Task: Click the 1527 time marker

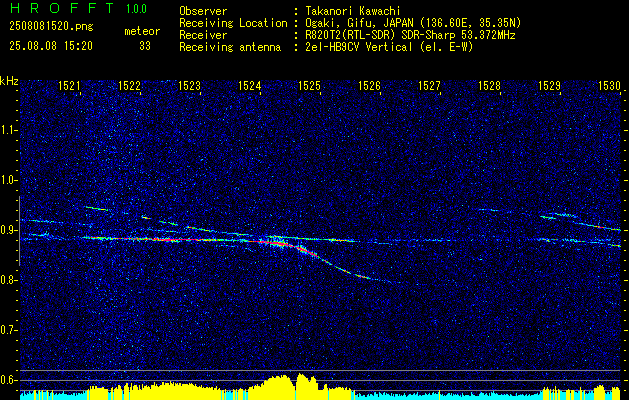Action: click(429, 85)
